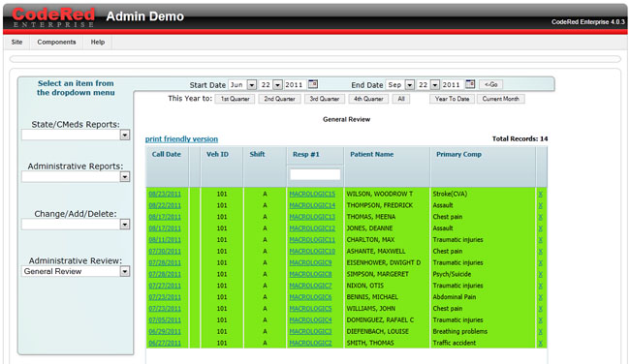Open the call dated 08/11/2011
The width and height of the screenshot is (630, 364).
165,240
